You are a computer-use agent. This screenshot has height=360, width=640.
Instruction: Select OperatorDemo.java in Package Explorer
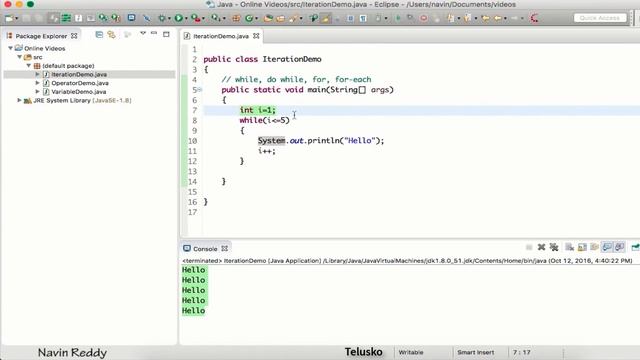point(80,83)
